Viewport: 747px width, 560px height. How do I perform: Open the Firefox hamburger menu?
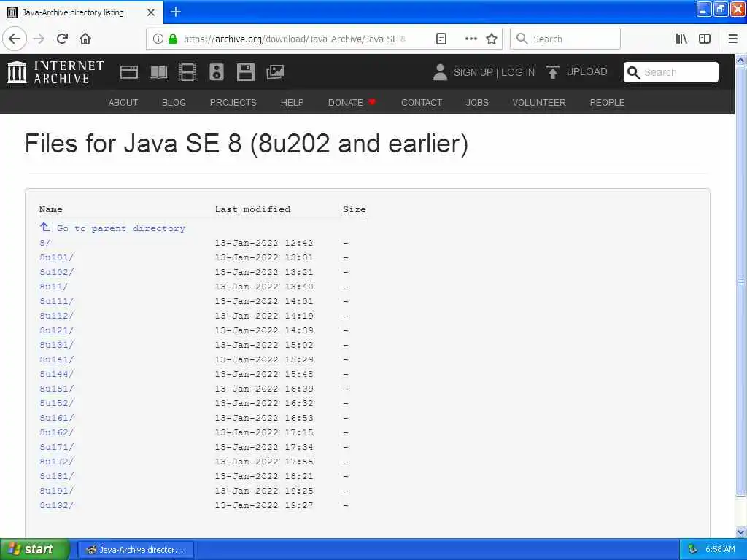pyautogui.click(x=733, y=39)
